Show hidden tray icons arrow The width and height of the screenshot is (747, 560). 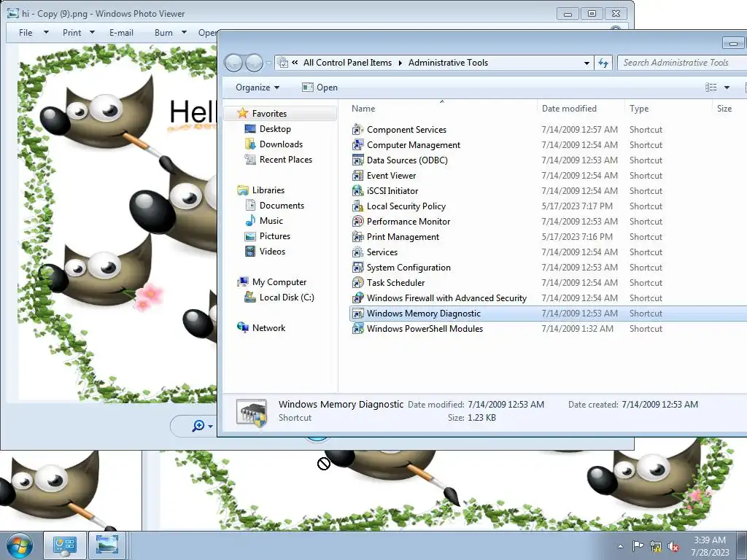[x=620, y=546]
